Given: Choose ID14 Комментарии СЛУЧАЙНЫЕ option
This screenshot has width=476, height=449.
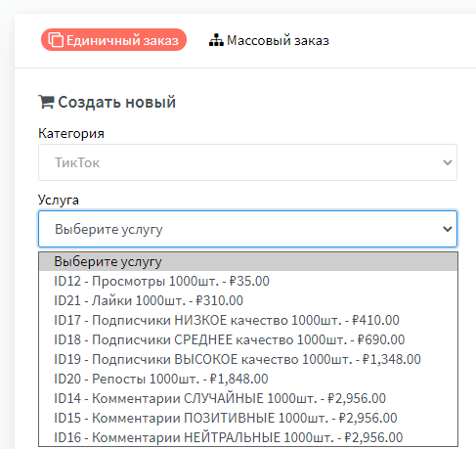Looking at the screenshot, I should pyautogui.click(x=248, y=398).
